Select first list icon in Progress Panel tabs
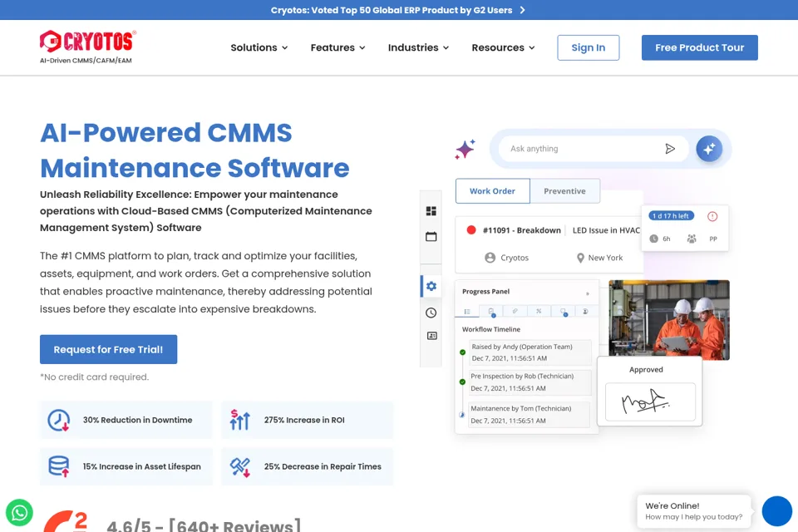The image size is (798, 532). tap(467, 312)
